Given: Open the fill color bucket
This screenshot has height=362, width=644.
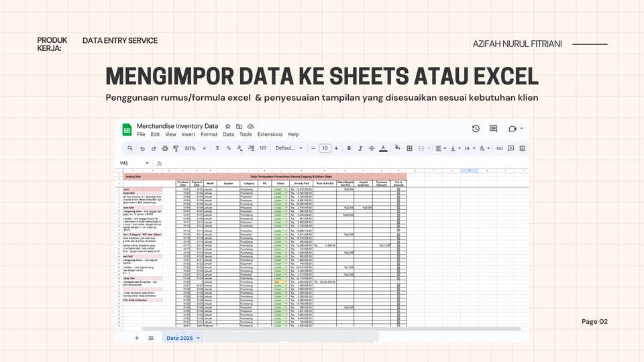Looking at the screenshot, I should 397,147.
